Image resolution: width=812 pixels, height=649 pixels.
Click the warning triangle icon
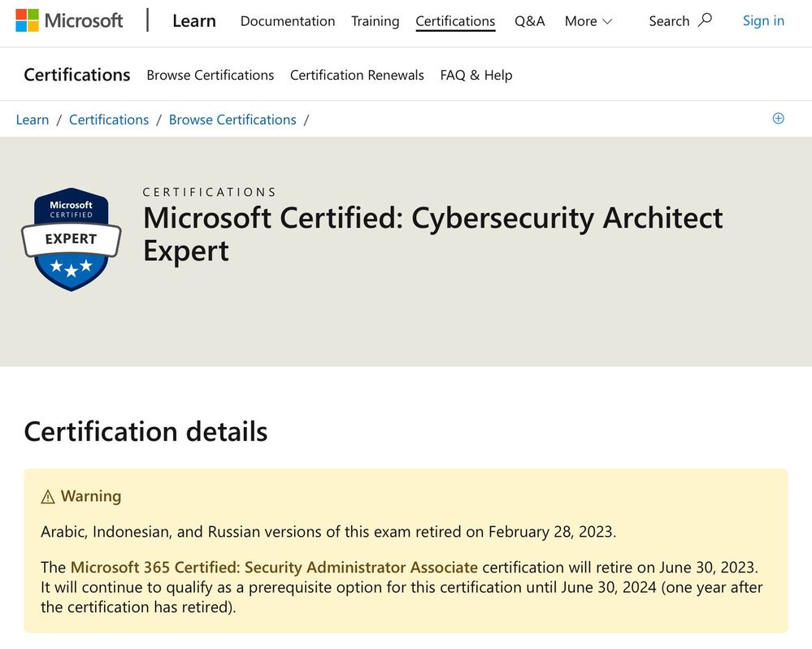[x=48, y=497]
